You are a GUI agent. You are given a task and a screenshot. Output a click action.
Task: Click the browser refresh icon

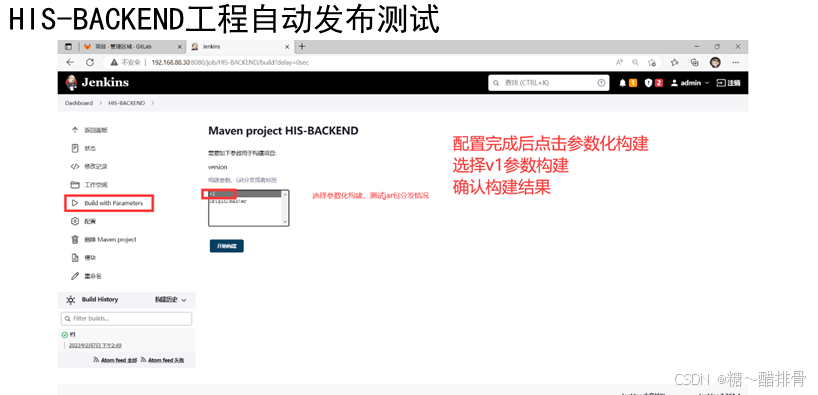[90, 62]
